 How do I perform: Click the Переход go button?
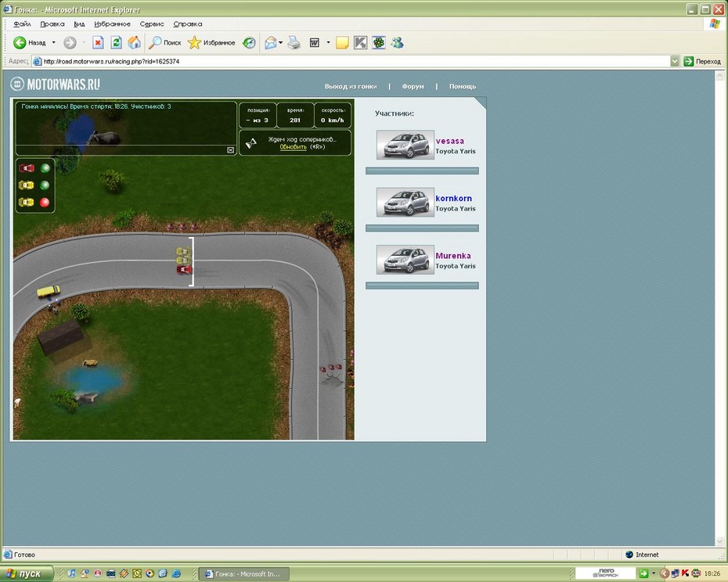click(x=702, y=61)
